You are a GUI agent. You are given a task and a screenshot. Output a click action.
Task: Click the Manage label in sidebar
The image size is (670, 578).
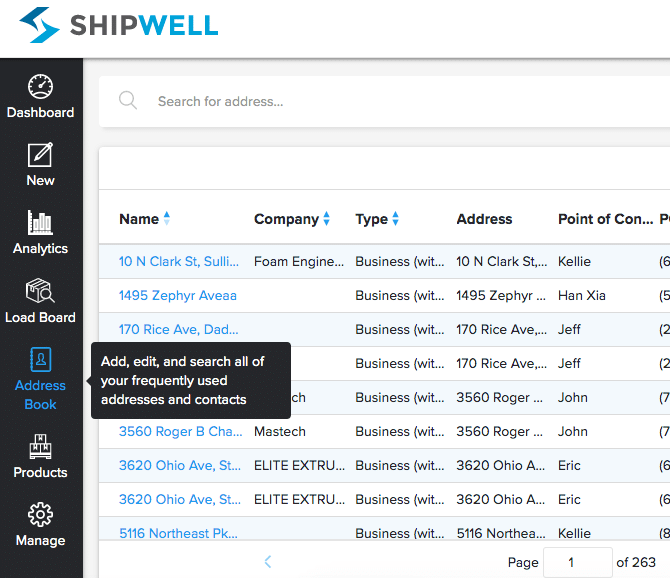tap(40, 540)
